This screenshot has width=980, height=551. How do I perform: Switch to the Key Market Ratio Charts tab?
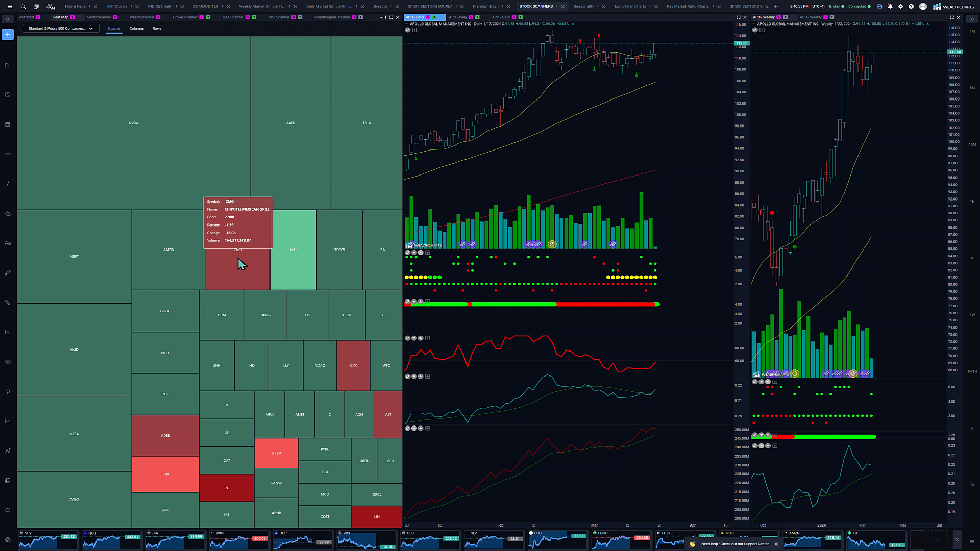pyautogui.click(x=688, y=7)
